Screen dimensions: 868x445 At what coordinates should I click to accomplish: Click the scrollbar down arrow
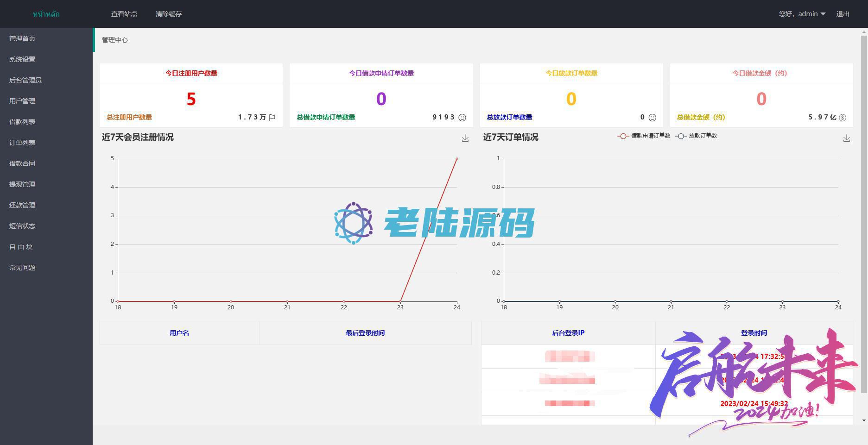[864, 420]
